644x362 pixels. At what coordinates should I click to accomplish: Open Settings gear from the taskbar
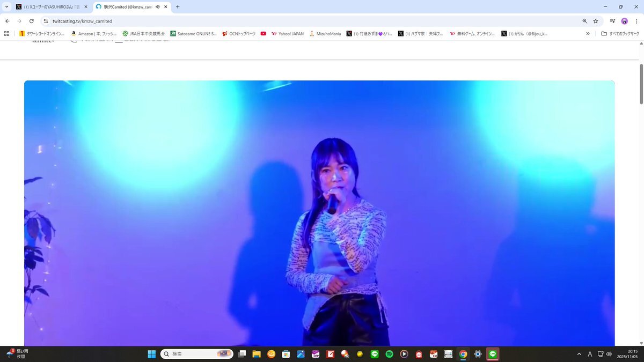tap(478, 354)
